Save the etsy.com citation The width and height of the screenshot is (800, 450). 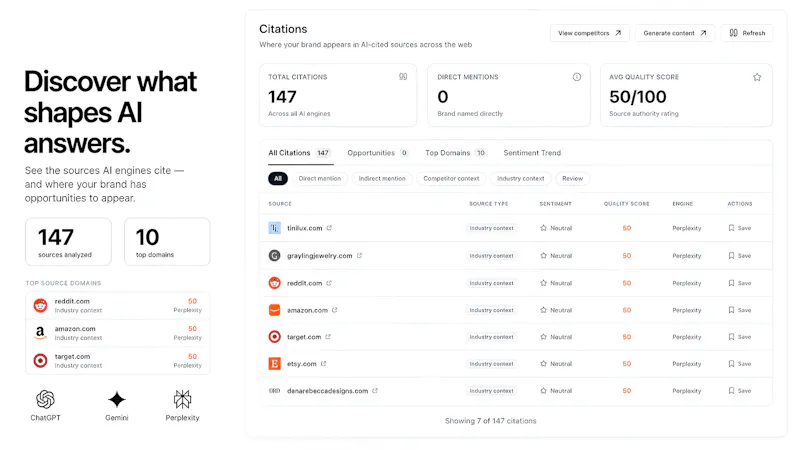740,364
